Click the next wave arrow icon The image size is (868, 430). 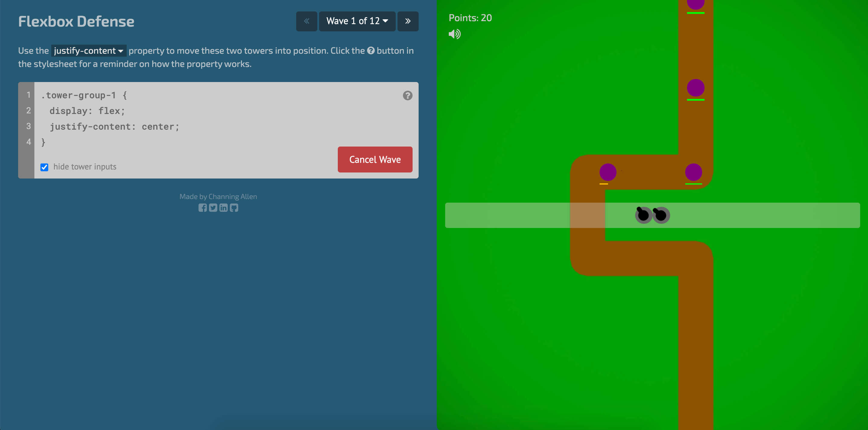408,21
